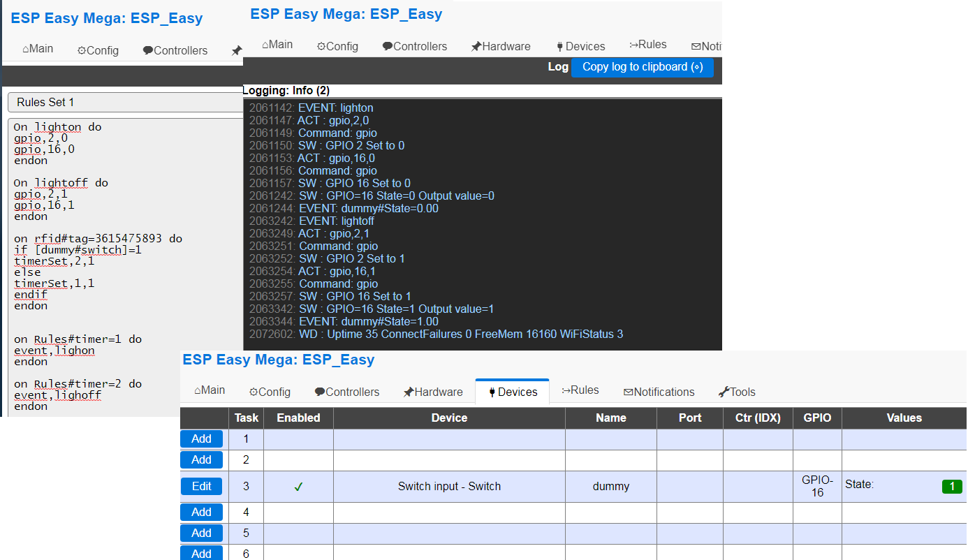This screenshot has width=968, height=560.
Task: Open the Main tab in the Rules window
Action: (x=38, y=50)
